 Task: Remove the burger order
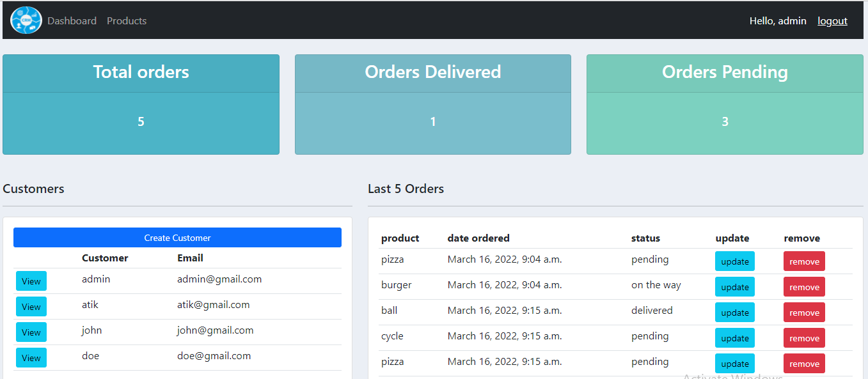(804, 286)
